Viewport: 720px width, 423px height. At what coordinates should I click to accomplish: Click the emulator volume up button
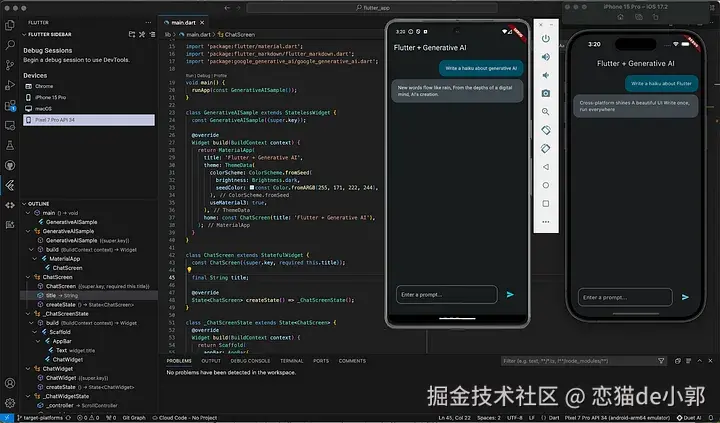546,57
